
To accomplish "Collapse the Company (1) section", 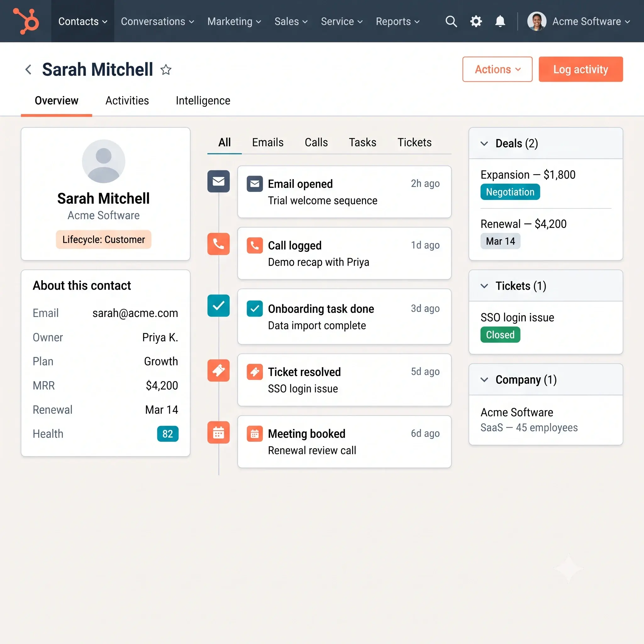I will 484,380.
